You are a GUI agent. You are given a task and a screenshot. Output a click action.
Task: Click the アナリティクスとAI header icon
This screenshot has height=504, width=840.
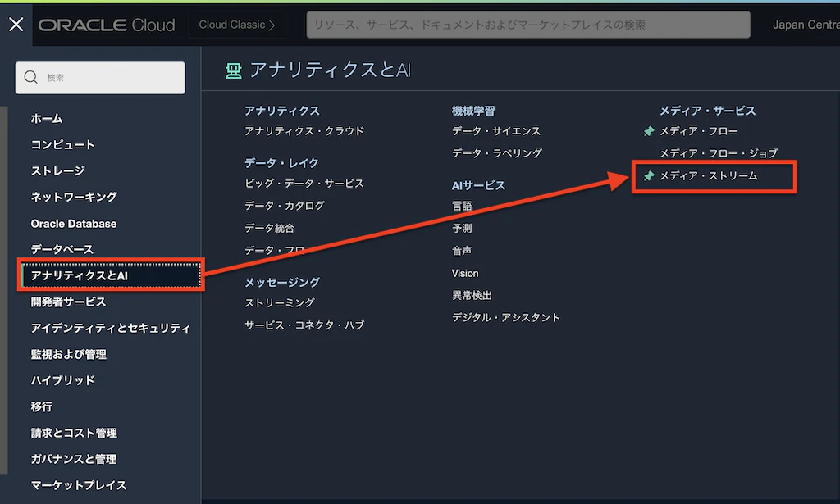234,70
